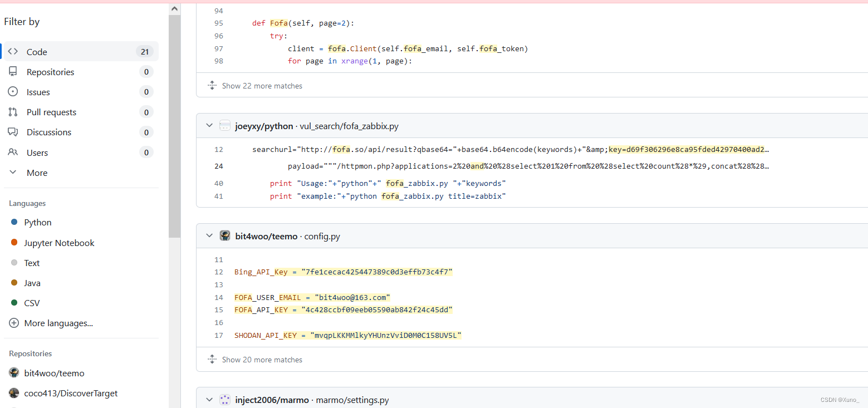
Task: Open bit4woo/teemo repository link in results
Action: tap(266, 236)
